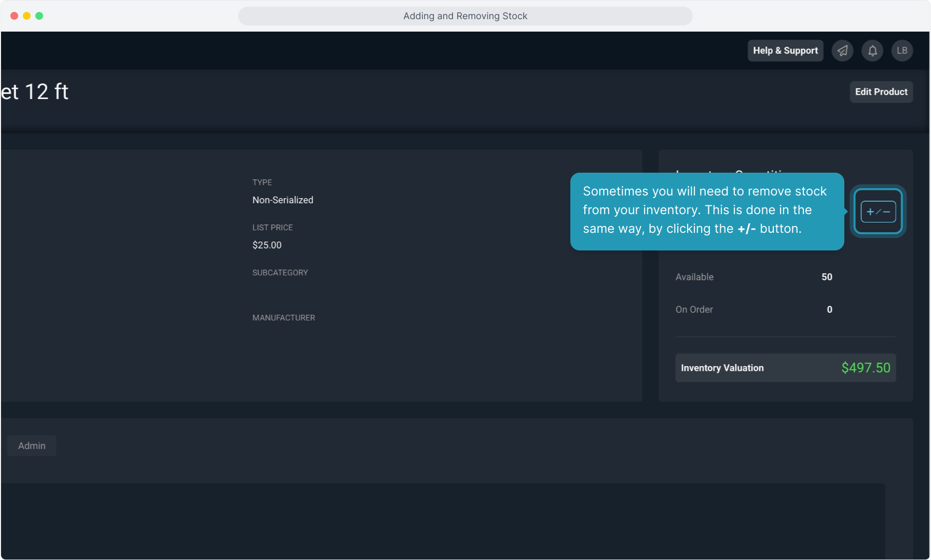Close the window with the red button
931x560 pixels.
15,16
